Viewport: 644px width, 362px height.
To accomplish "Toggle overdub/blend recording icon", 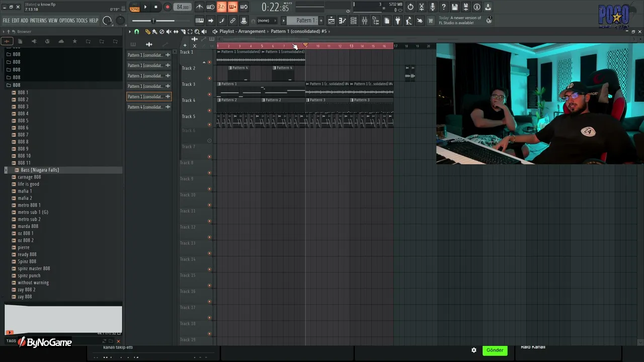I will 232,7.
